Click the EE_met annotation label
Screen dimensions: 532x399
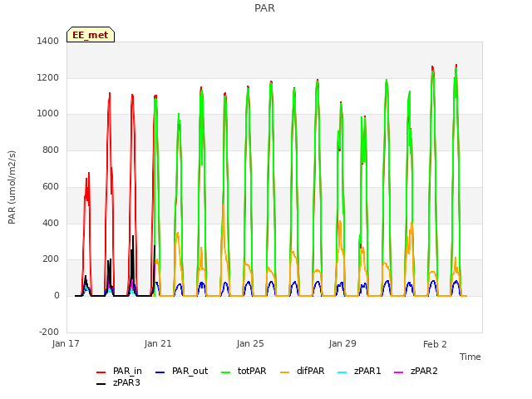click(x=91, y=35)
